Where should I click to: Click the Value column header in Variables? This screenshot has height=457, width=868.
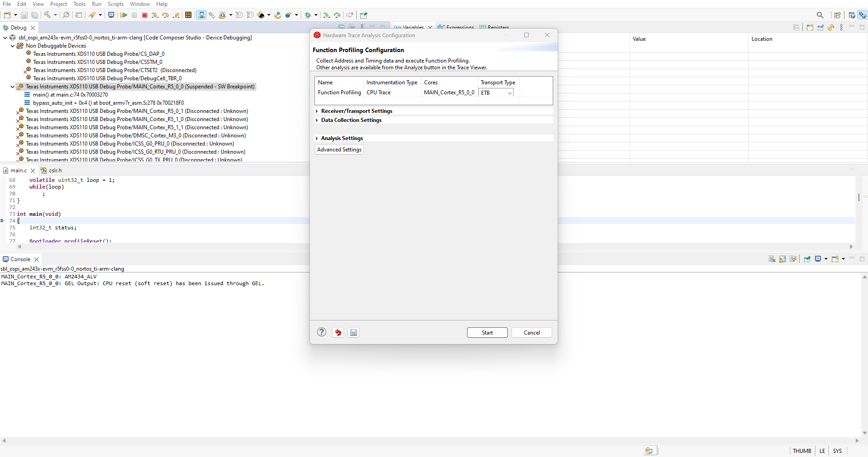pyautogui.click(x=639, y=39)
